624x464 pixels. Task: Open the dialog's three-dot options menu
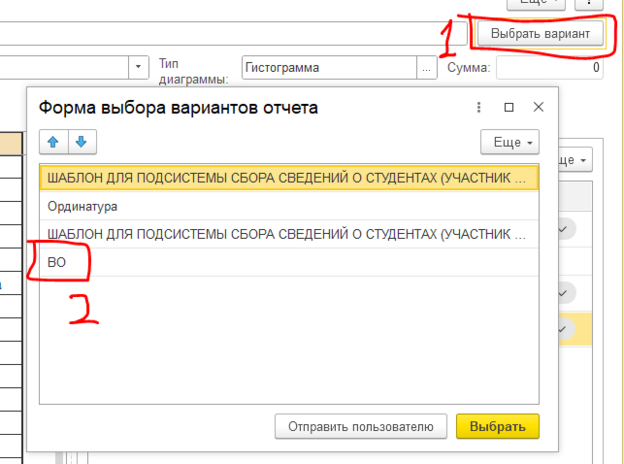click(x=480, y=107)
